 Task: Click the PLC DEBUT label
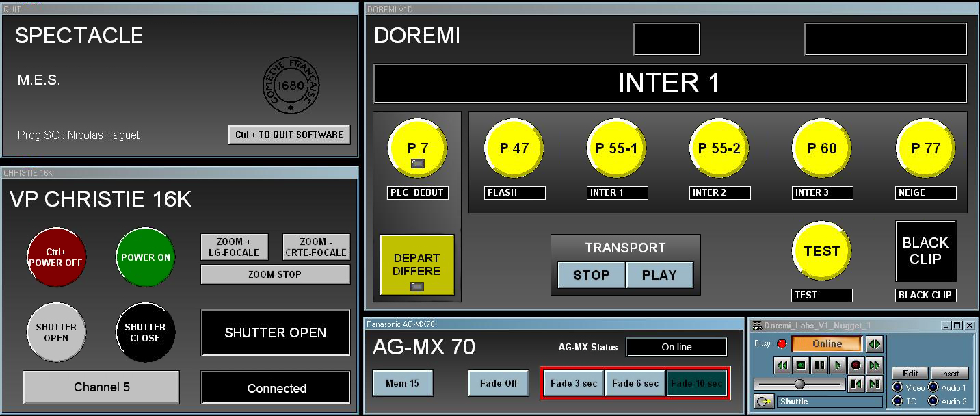[417, 192]
